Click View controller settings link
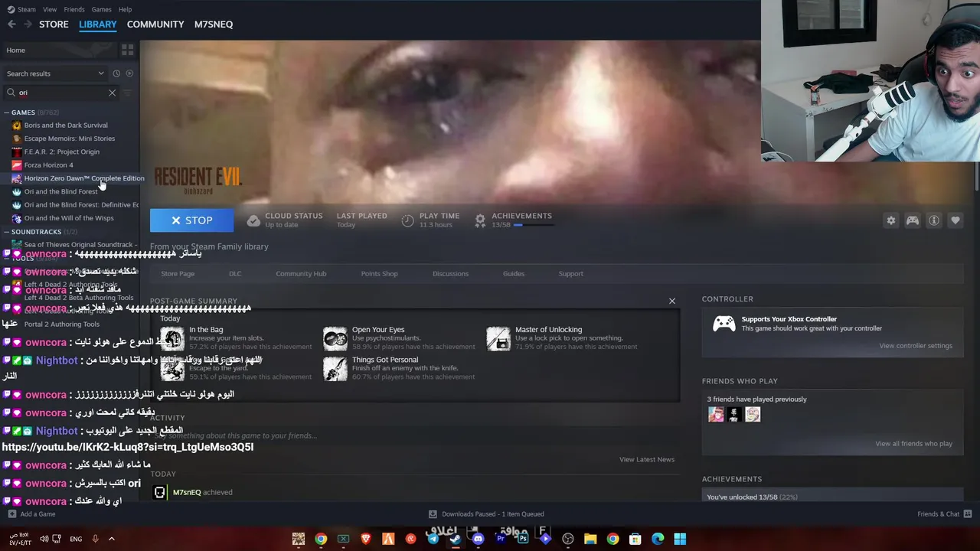The height and width of the screenshot is (551, 980). 916,346
